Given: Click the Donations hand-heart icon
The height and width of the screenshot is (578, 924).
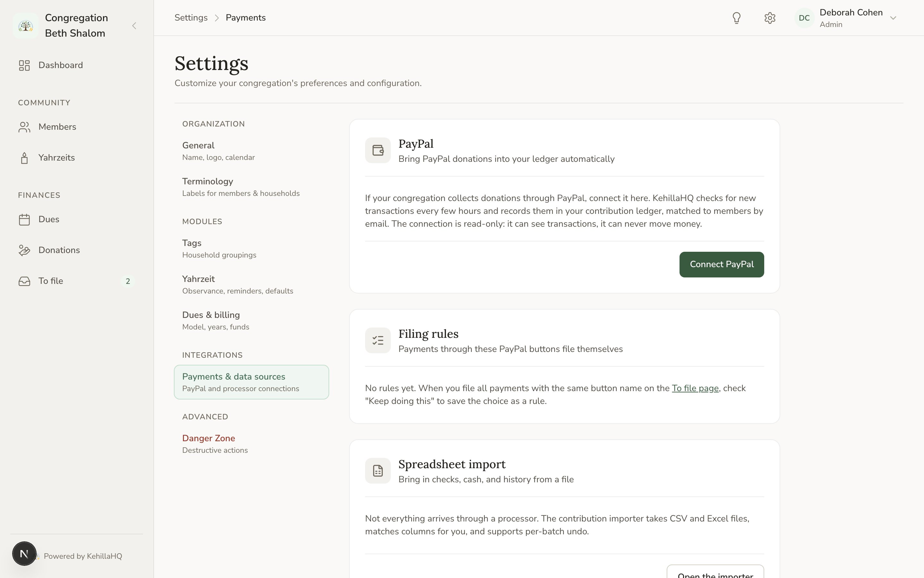Looking at the screenshot, I should pyautogui.click(x=24, y=250).
